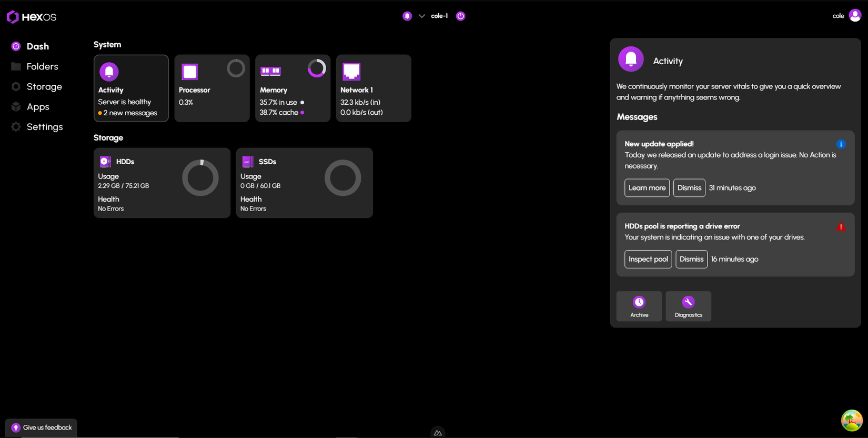Click the red warning icon on drive error

[x=841, y=227]
